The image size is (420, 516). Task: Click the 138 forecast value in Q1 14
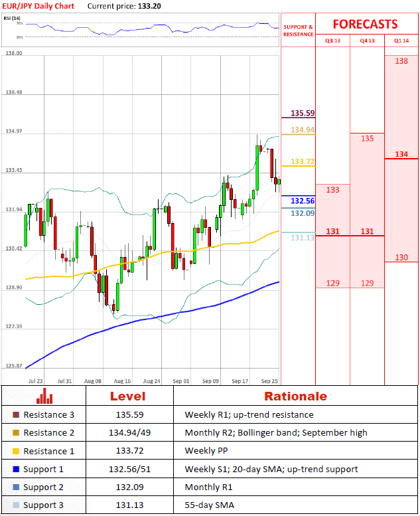pyautogui.click(x=401, y=61)
